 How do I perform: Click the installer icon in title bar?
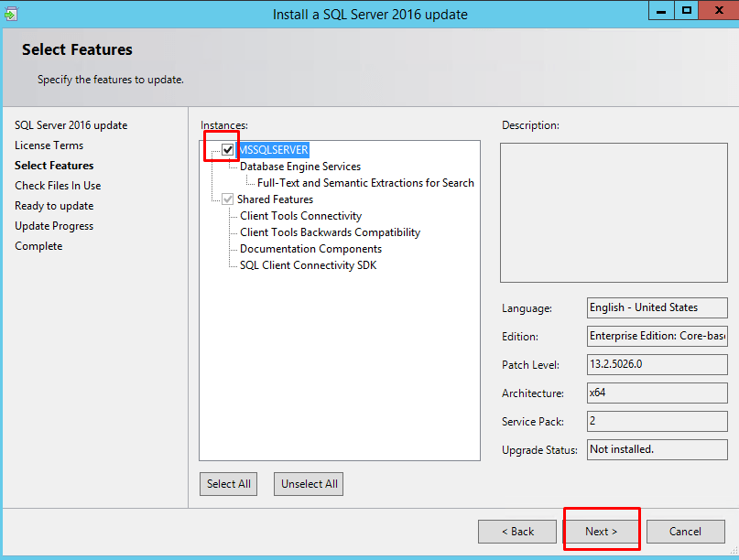point(11,14)
